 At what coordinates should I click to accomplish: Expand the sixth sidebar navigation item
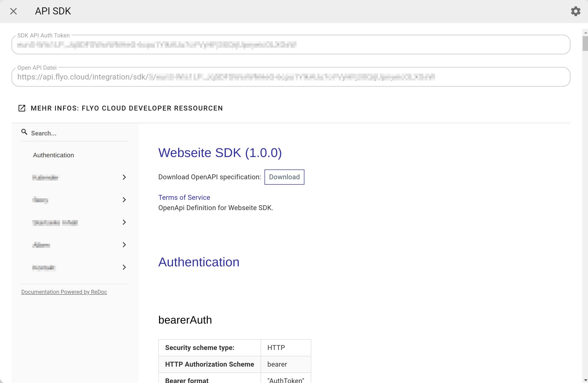point(125,267)
